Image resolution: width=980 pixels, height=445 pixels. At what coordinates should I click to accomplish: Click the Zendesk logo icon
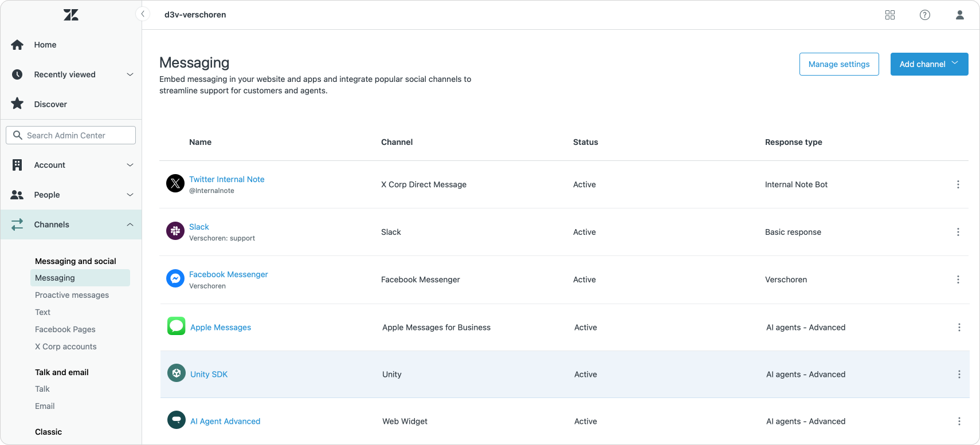coord(71,15)
